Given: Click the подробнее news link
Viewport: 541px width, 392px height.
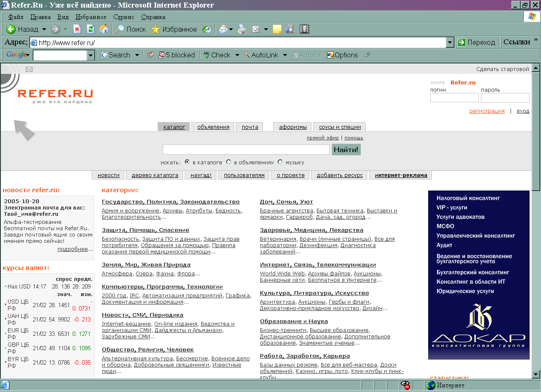Looking at the screenshot, I should [x=73, y=249].
